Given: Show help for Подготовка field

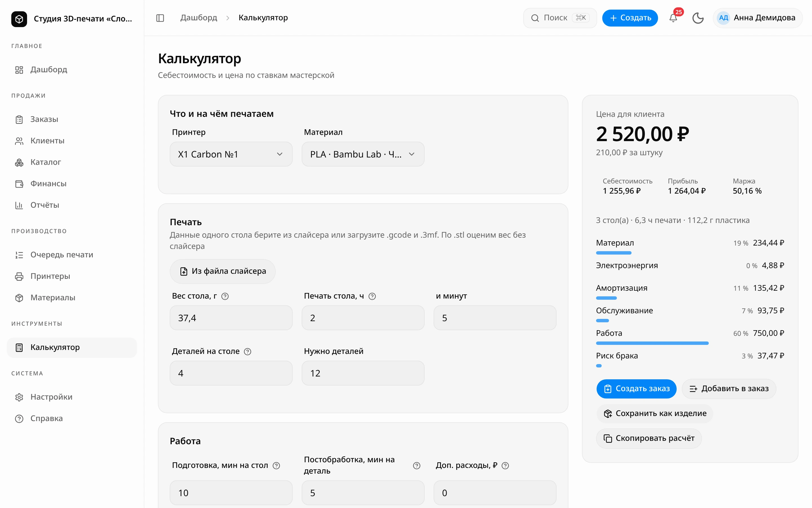Looking at the screenshot, I should (276, 466).
